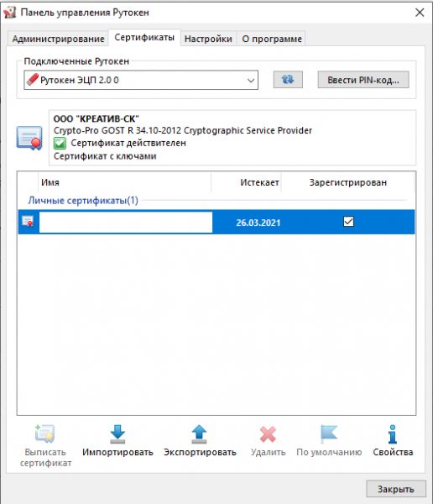
Task: Click the Импортировать down-arrow icon
Action: 117,434
